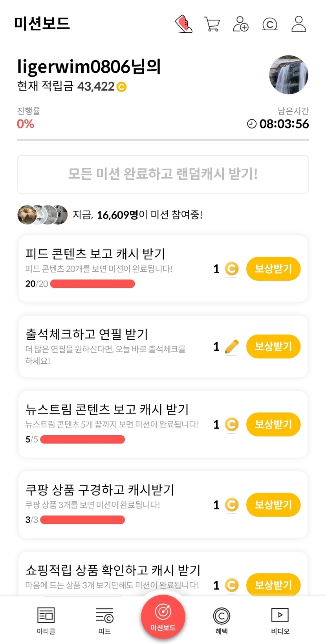Click the 20/20 feed mission progress bar
The width and height of the screenshot is (326, 644).
point(93,284)
